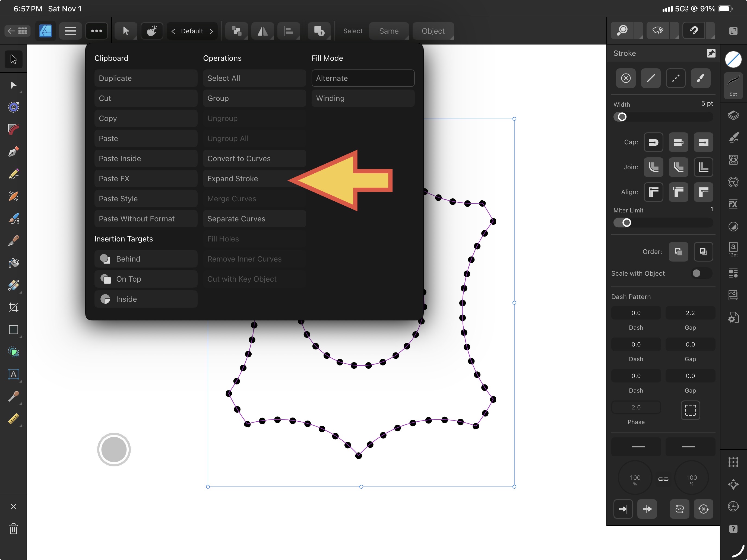Open the FX effects panel
This screenshot has width=747, height=560.
733,204
